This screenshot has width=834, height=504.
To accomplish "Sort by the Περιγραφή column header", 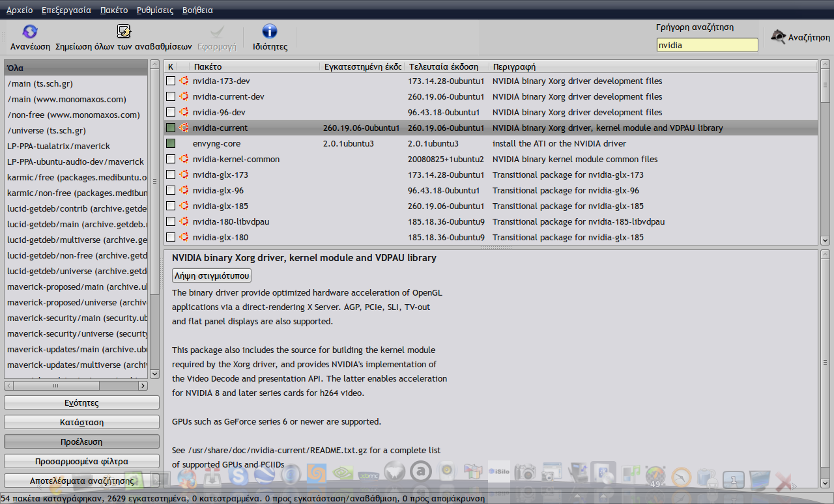I will coord(653,66).
